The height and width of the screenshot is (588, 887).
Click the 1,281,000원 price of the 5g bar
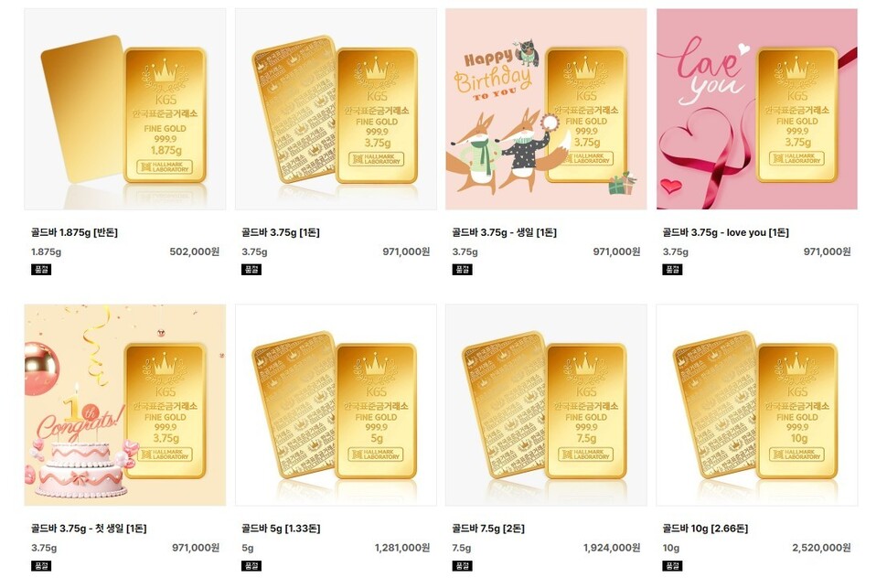(402, 548)
